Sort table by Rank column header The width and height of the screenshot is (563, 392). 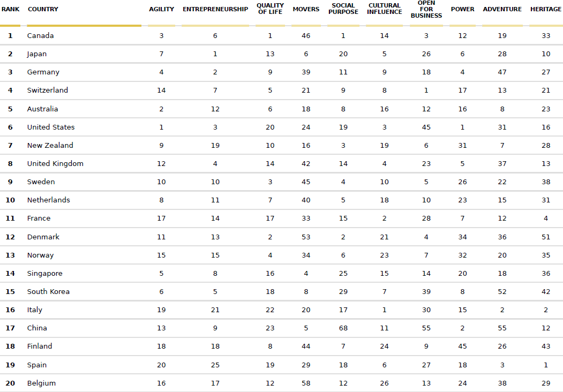[x=10, y=9]
